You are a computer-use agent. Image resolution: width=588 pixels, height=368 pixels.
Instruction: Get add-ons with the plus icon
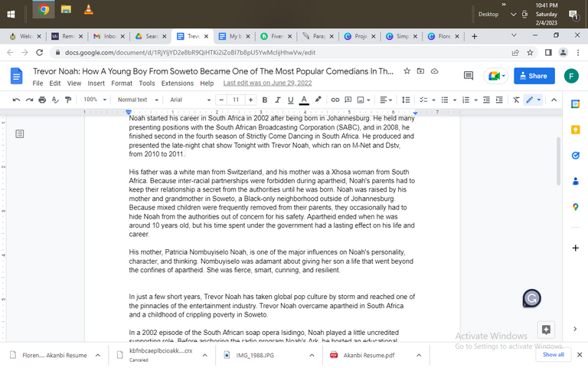click(x=575, y=248)
